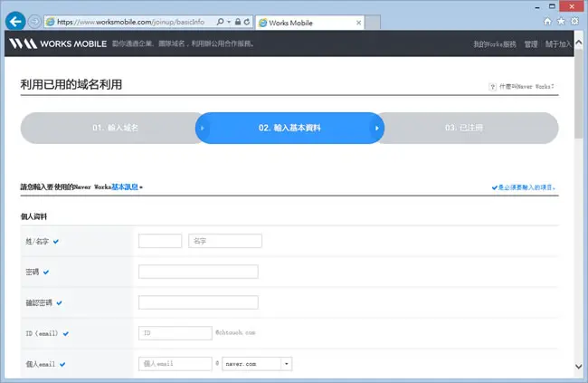
Task: Select step 01 in the progress bar
Action: pos(115,128)
